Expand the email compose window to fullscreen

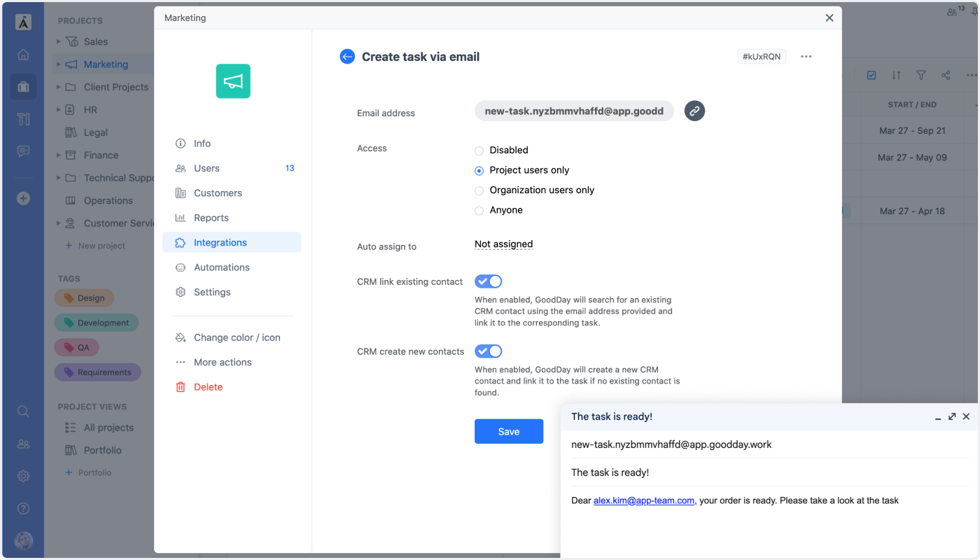[952, 416]
